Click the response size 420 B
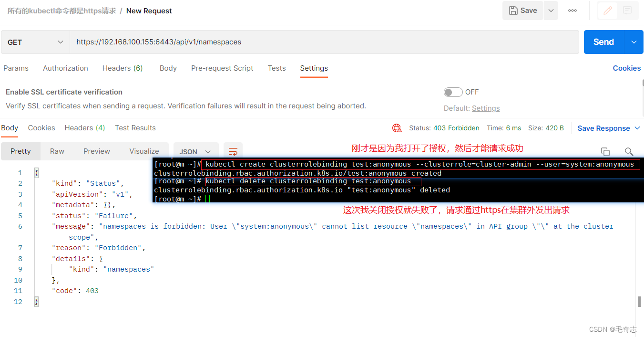The image size is (644, 337). tap(546, 128)
